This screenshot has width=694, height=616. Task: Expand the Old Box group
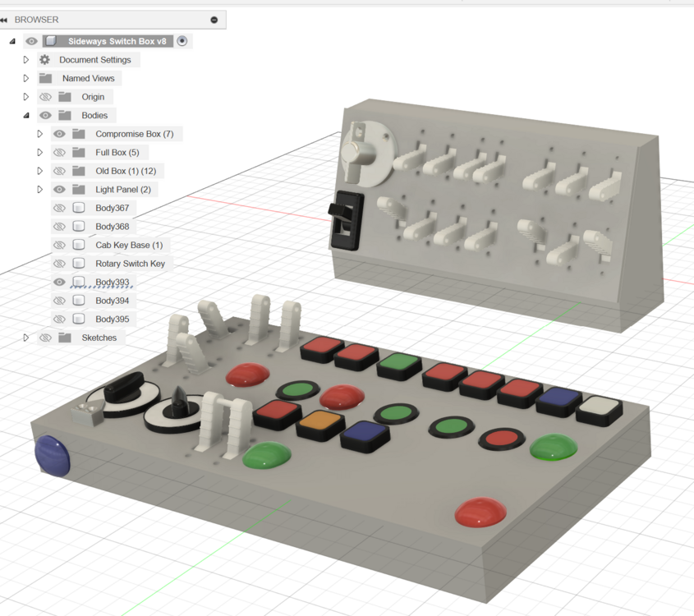point(39,171)
